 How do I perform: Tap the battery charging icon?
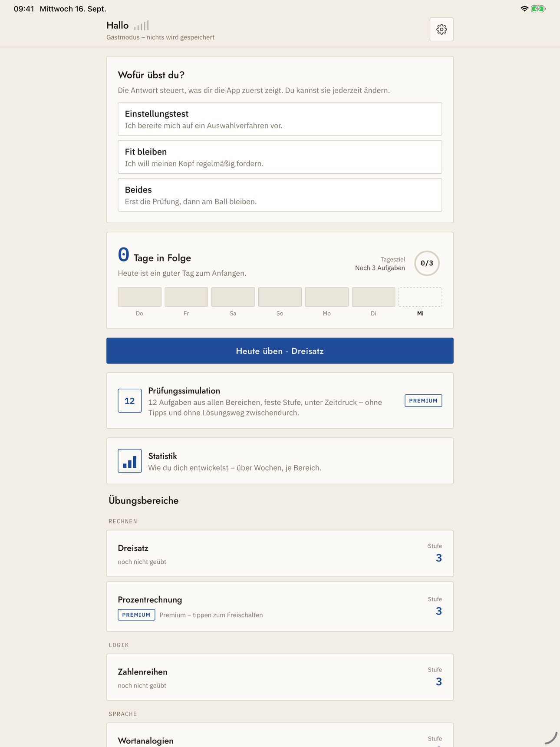[538, 9]
